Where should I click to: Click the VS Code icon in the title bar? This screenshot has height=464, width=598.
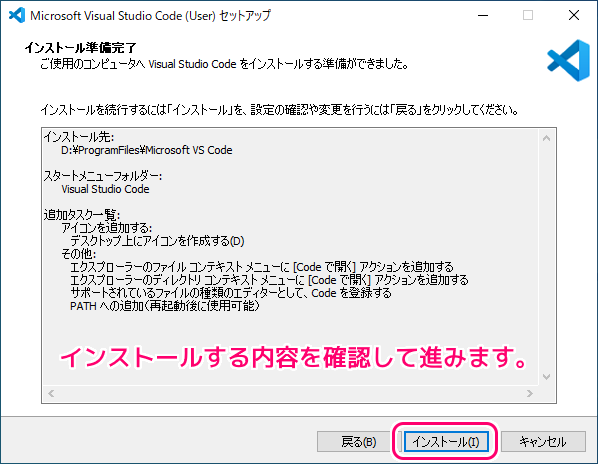17,15
